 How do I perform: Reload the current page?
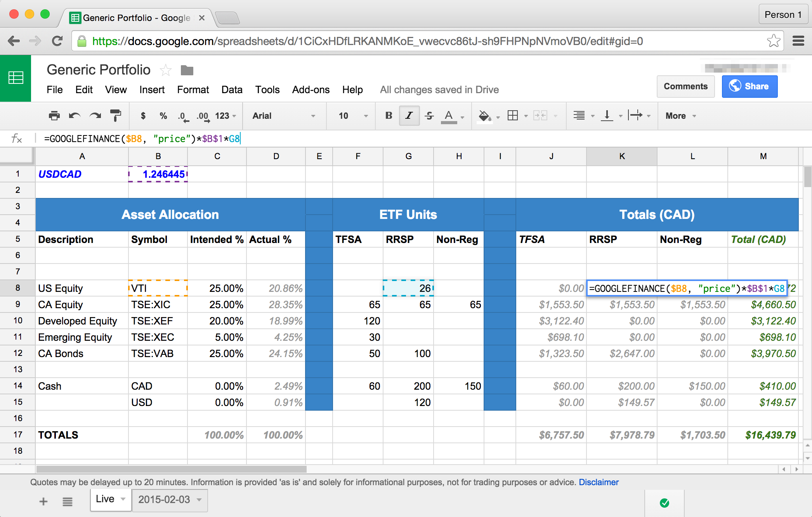[x=57, y=41]
